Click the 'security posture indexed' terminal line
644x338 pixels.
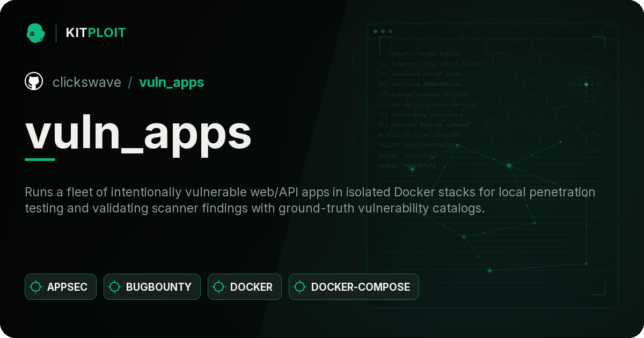pos(423,125)
